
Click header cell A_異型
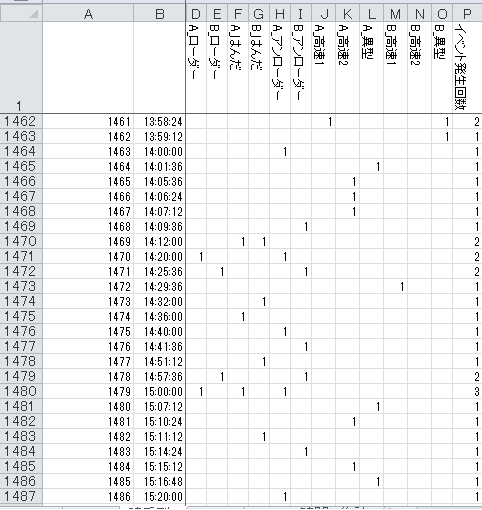click(x=371, y=67)
